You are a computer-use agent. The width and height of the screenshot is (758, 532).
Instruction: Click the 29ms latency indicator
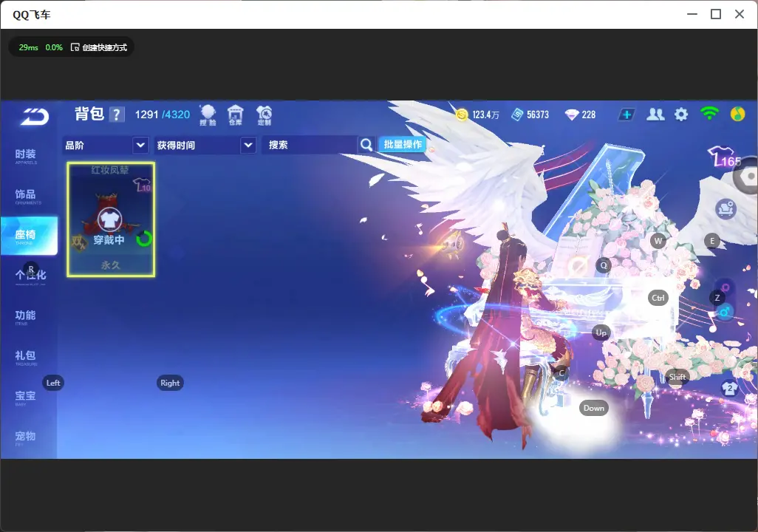tap(29, 47)
